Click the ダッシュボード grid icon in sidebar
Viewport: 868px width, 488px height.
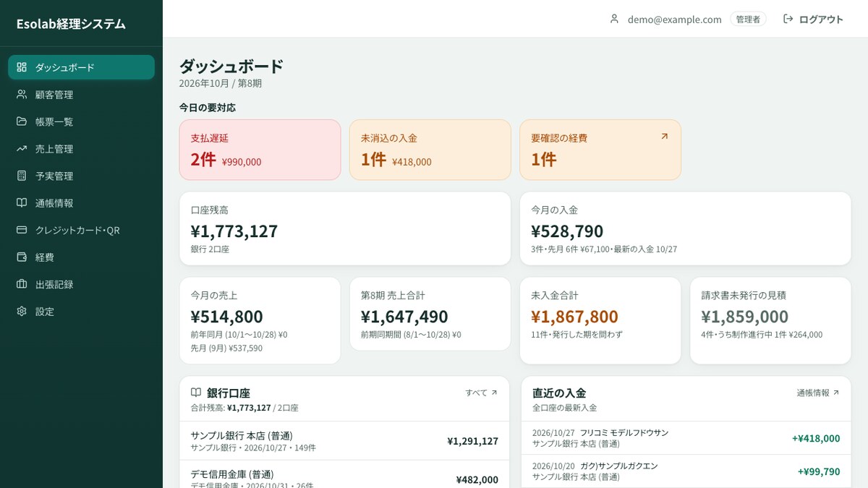tap(22, 67)
